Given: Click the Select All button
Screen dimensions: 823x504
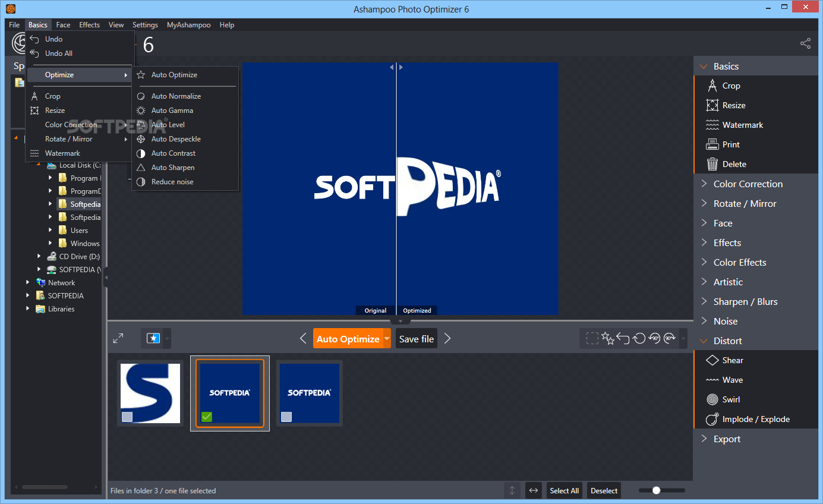Looking at the screenshot, I should (564, 490).
